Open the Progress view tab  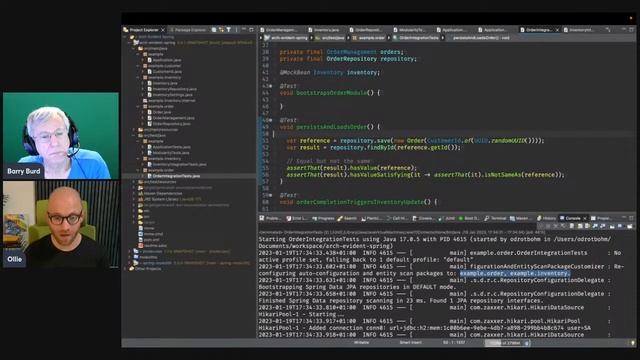(323, 218)
